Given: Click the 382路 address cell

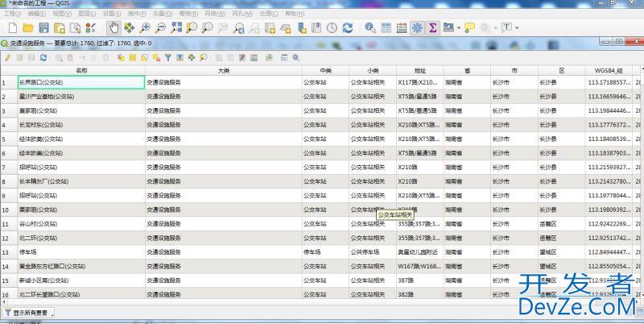Looking at the screenshot, I should tap(419, 294).
